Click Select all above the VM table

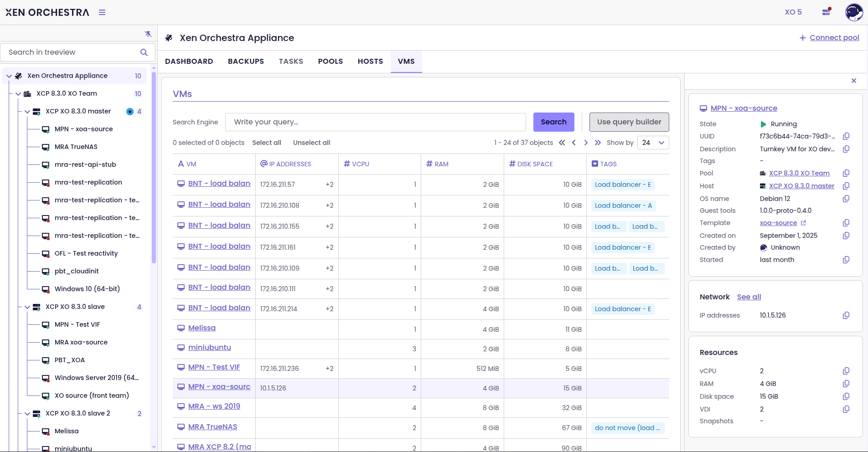[x=267, y=143]
